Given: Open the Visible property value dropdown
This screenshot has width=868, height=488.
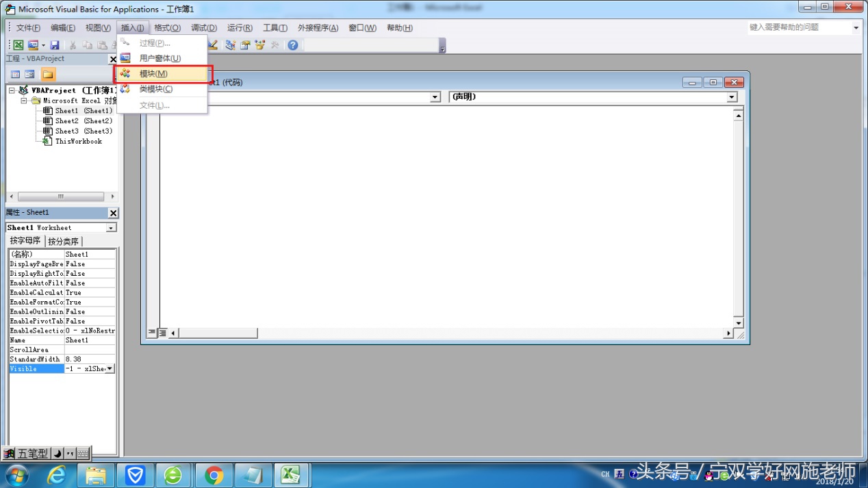Looking at the screenshot, I should [x=110, y=368].
